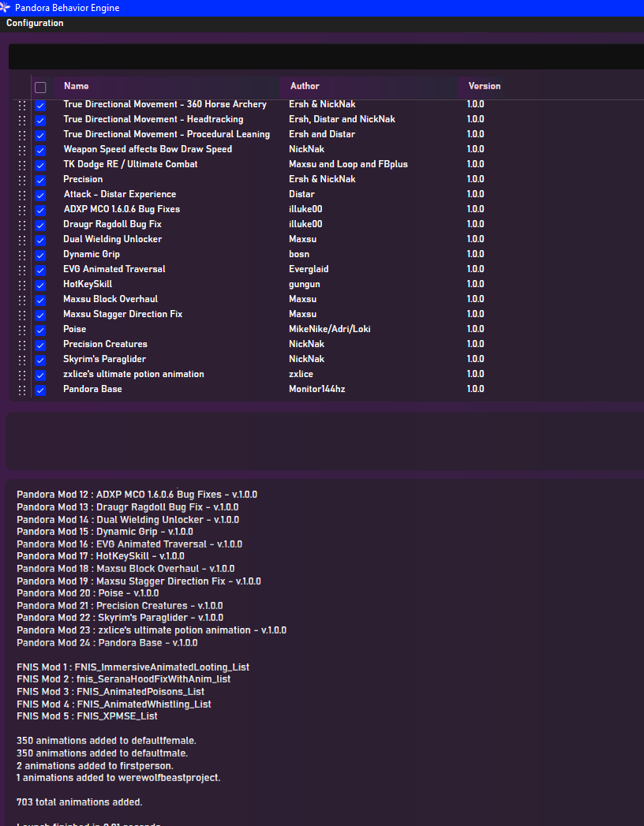Click drag handle for Poise row
This screenshot has height=826, width=644.
click(x=21, y=331)
